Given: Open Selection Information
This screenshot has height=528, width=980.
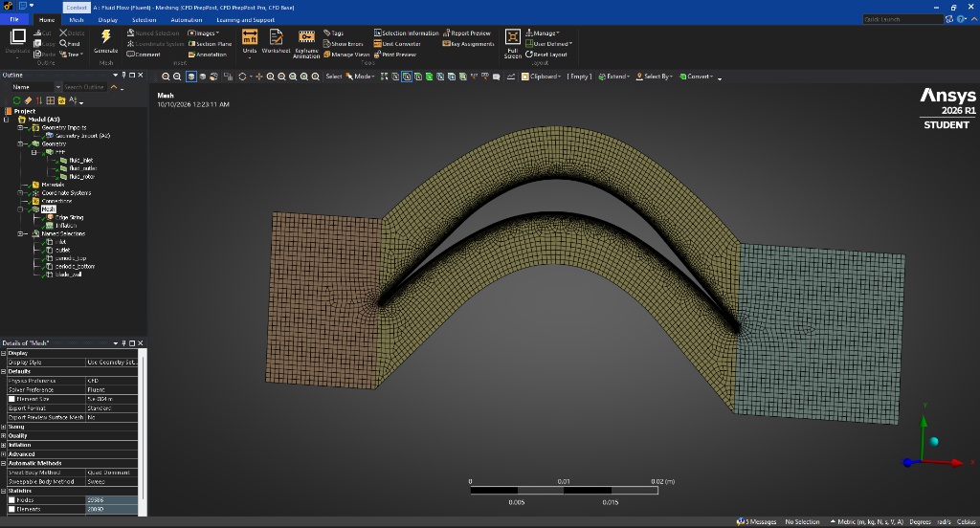Looking at the screenshot, I should coord(406,33).
